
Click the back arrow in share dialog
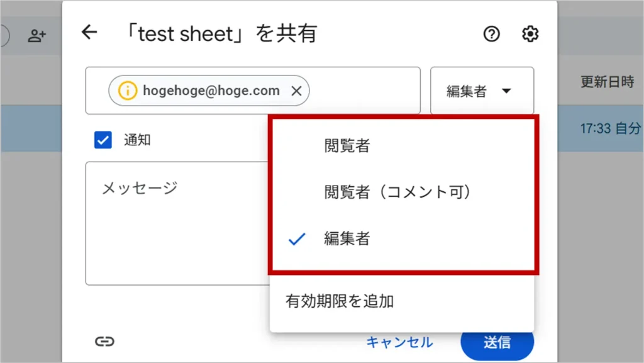pos(90,33)
